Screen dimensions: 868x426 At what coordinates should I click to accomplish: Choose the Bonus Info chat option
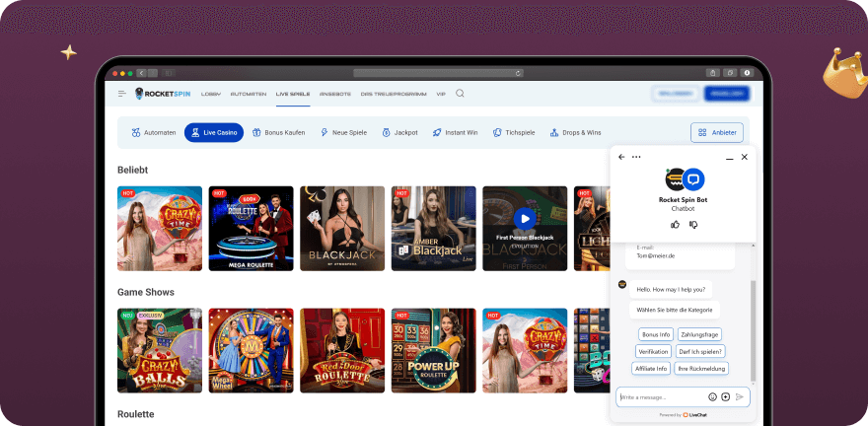click(655, 334)
